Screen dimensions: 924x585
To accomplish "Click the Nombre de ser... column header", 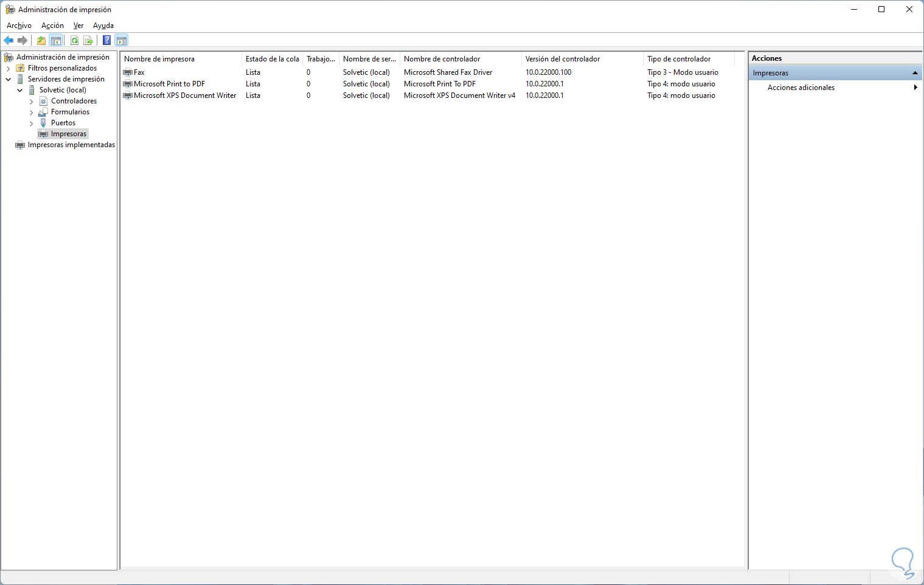I will [x=370, y=59].
